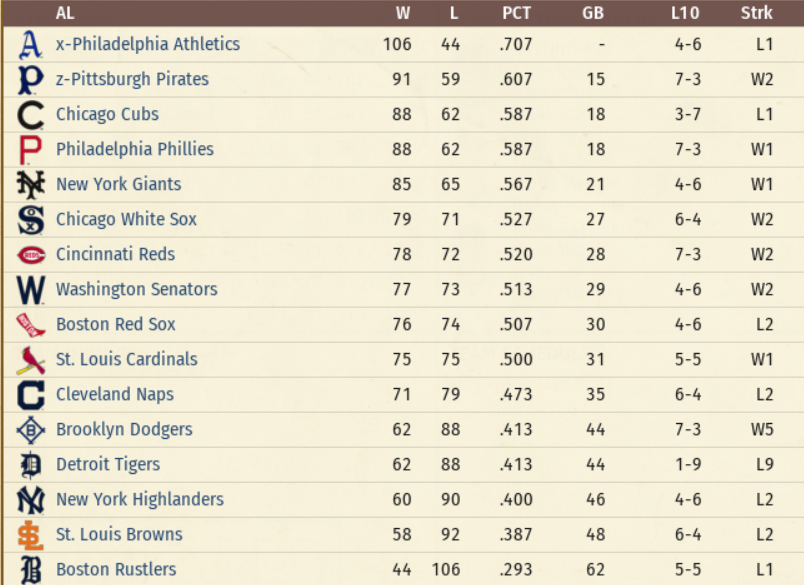The image size is (804, 585).
Task: Click the Cincinnati Reds logo icon
Action: click(x=31, y=255)
